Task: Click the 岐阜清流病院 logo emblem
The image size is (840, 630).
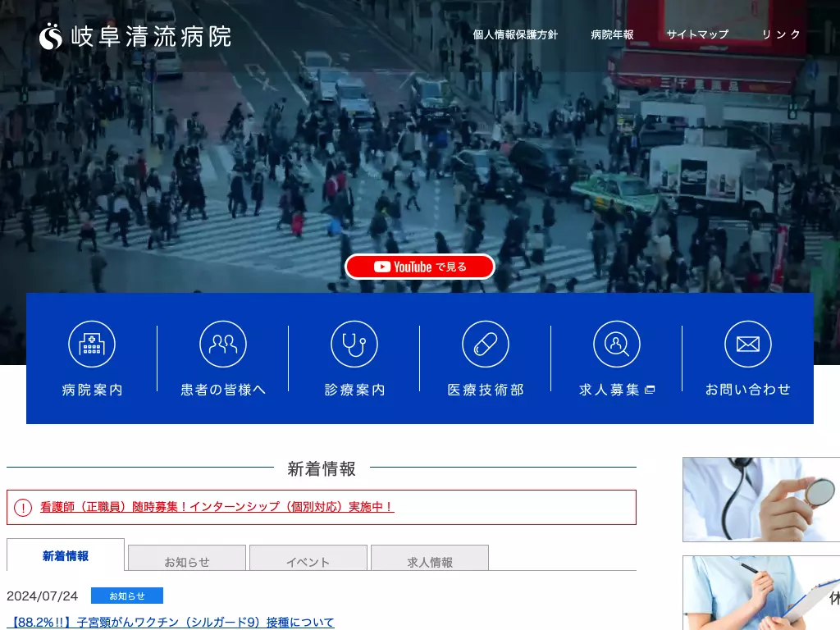Action: pyautogui.click(x=51, y=36)
